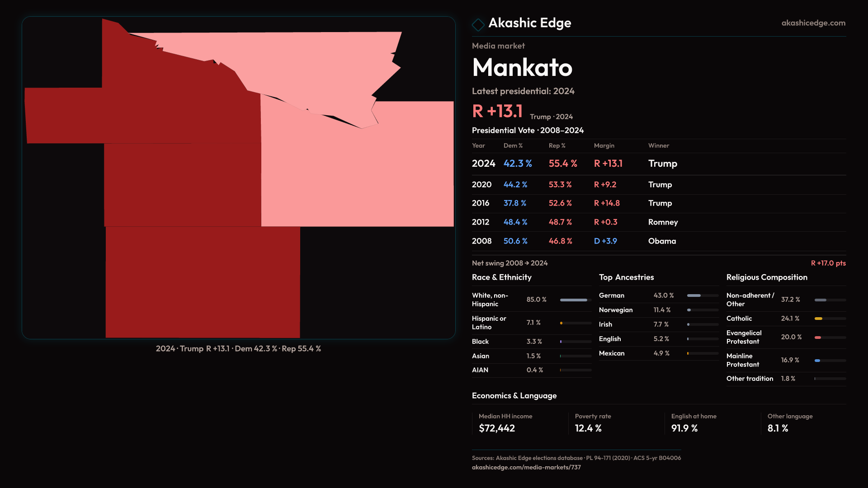Click the Margin column header
Viewport: 868px width, 488px height.
pos(604,145)
